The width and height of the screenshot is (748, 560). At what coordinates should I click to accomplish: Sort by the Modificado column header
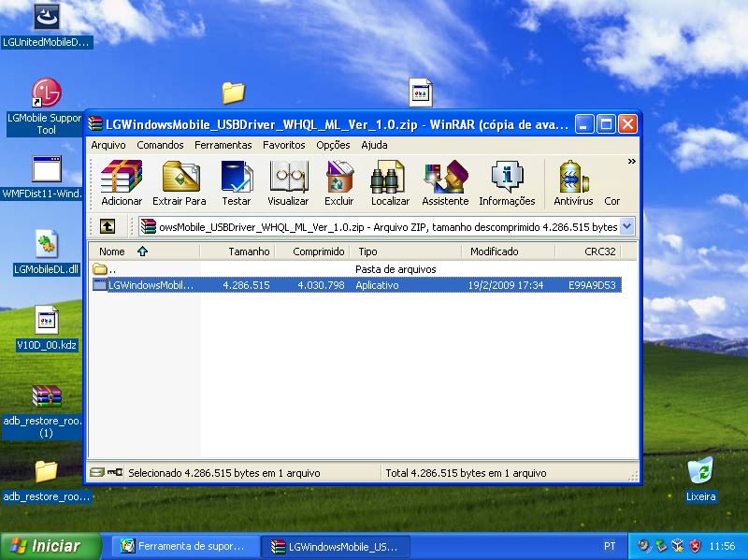pos(508,251)
